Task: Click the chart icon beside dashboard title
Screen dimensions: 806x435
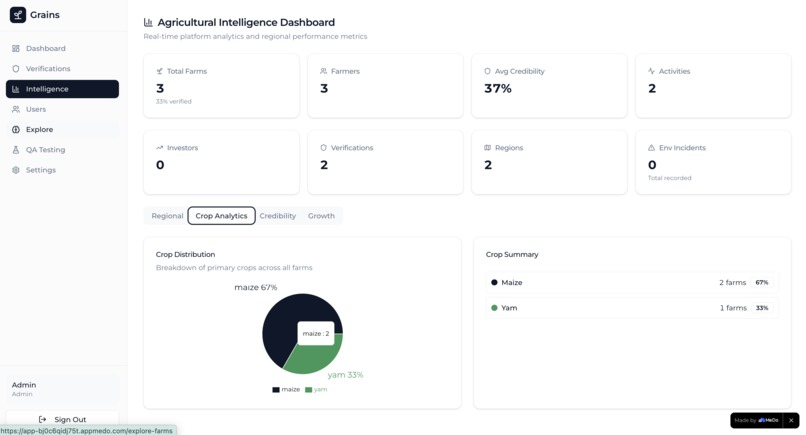Action: point(148,22)
